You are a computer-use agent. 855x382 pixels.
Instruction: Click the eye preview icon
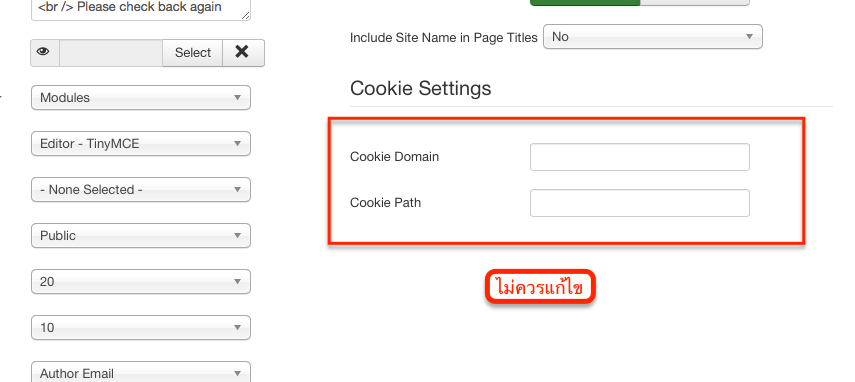(44, 53)
